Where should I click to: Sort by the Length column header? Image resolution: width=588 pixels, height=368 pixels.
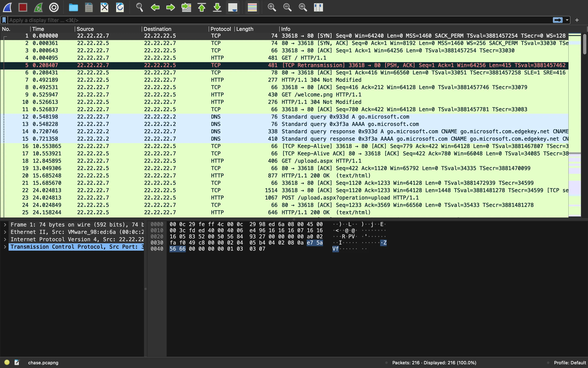tap(257, 29)
